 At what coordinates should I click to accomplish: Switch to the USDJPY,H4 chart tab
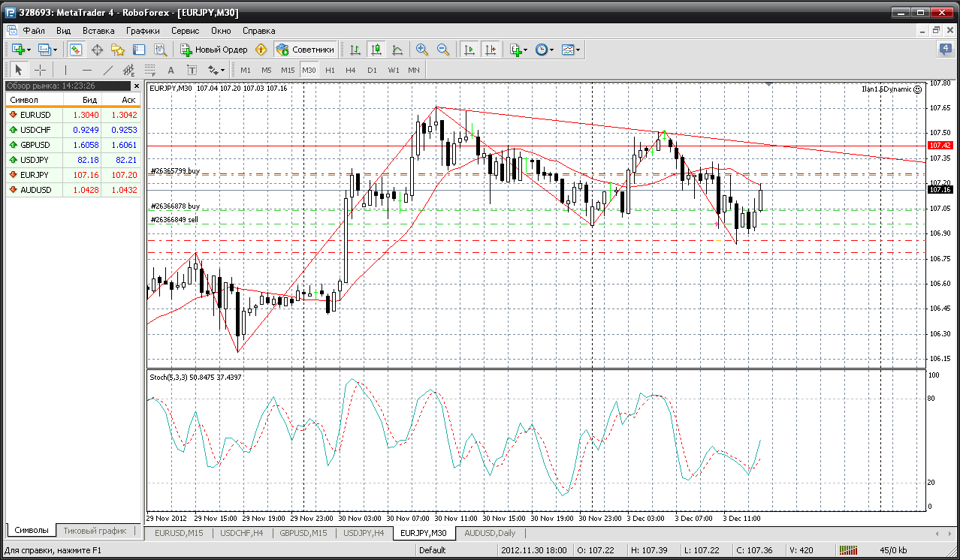(x=364, y=533)
